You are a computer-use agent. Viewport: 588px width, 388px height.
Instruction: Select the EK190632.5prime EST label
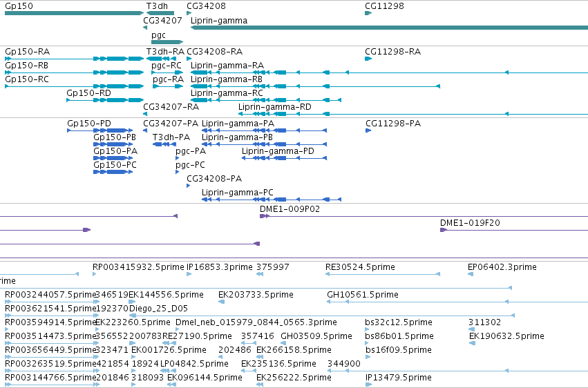(506, 336)
